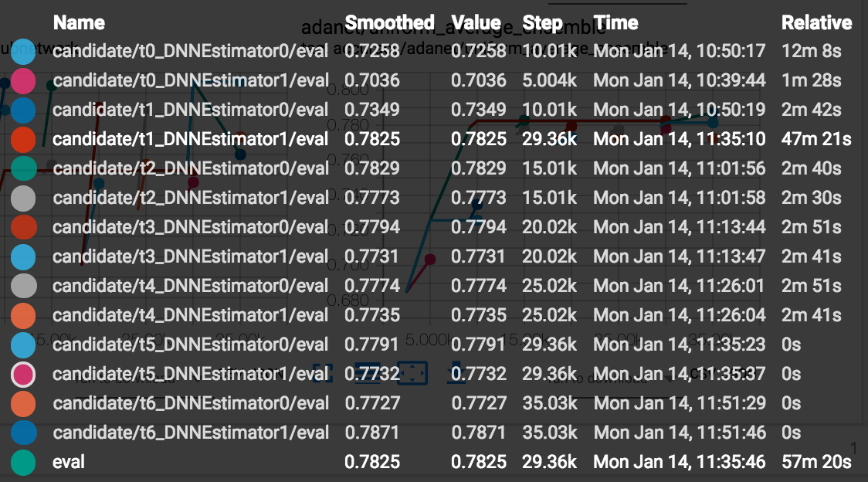This screenshot has height=482, width=868.
Task: Click the teal circle beside candidate/t2_DNNEstimator0/eval
Action: pyautogui.click(x=23, y=168)
